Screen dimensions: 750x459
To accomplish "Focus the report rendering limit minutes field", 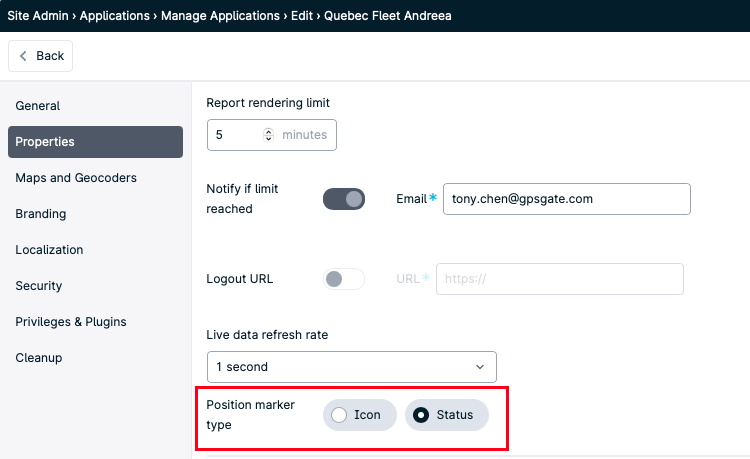I will (272, 135).
